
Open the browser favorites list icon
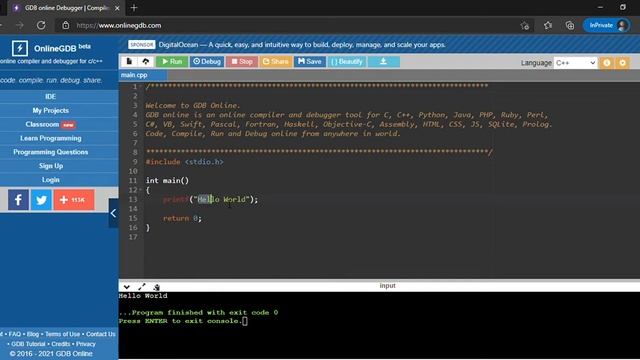point(548,26)
